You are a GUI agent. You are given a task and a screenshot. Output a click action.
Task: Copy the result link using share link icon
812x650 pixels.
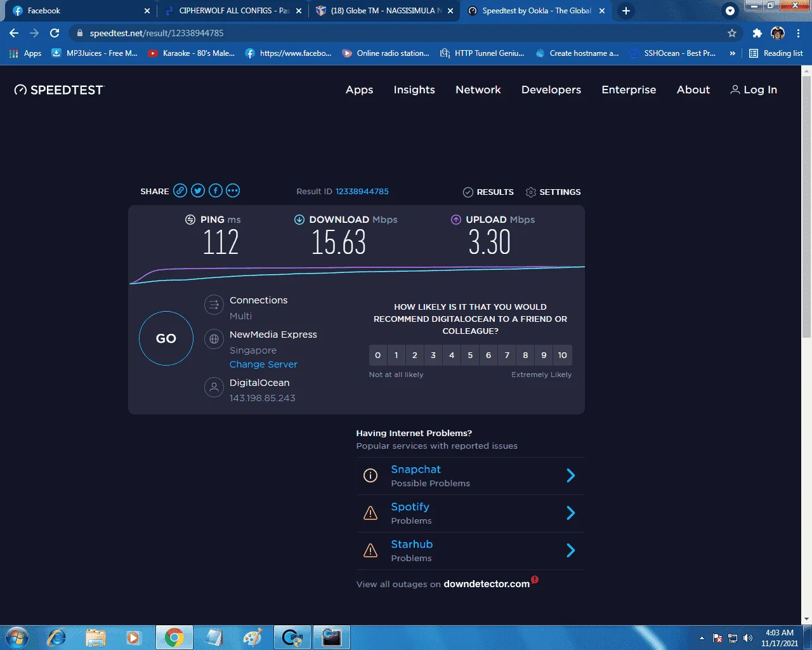click(180, 190)
